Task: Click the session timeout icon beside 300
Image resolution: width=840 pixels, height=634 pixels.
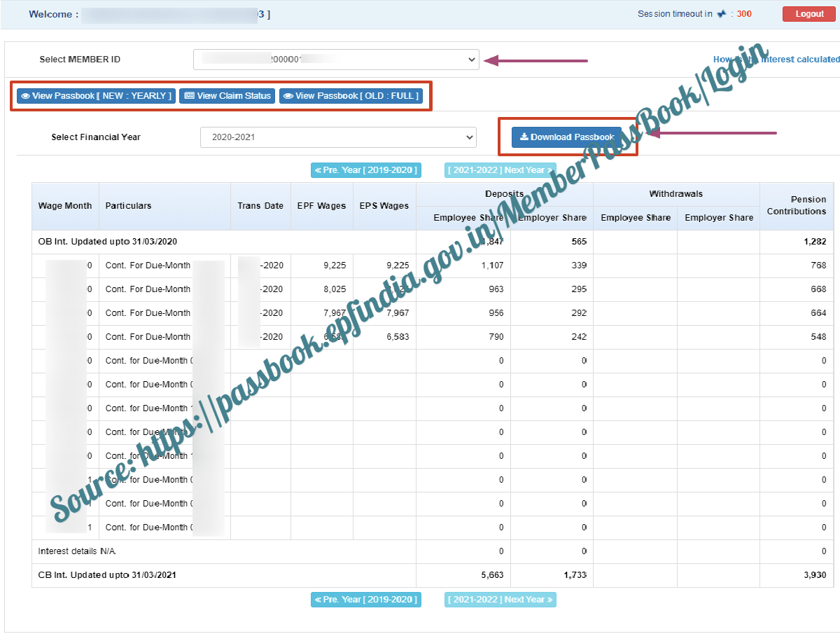Action: click(722, 14)
